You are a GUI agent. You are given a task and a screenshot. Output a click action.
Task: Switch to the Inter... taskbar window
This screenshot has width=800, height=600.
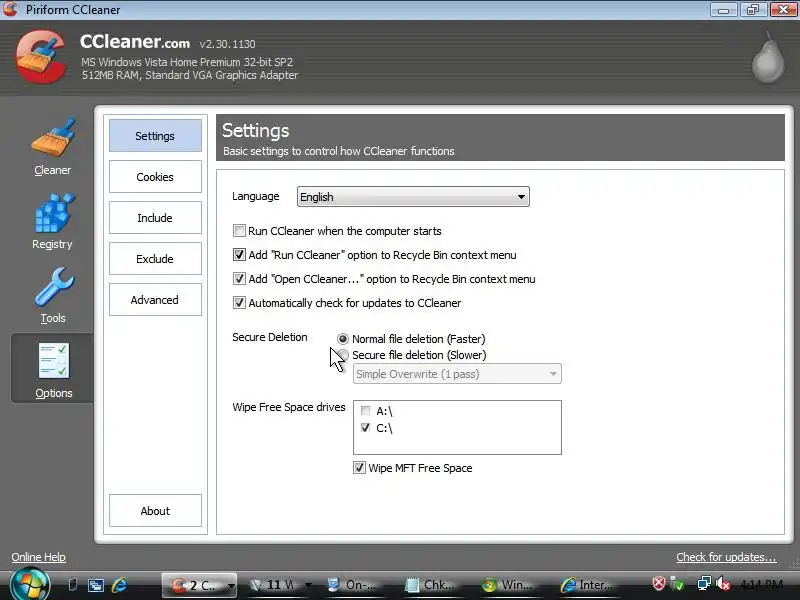click(587, 585)
